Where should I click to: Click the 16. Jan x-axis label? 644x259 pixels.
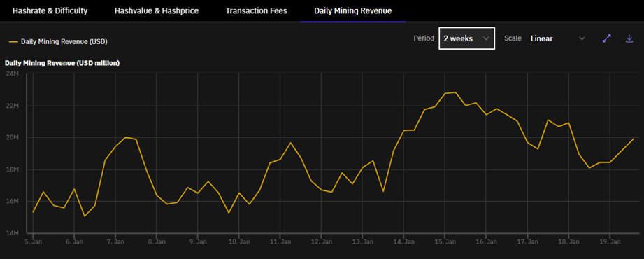coord(486,241)
